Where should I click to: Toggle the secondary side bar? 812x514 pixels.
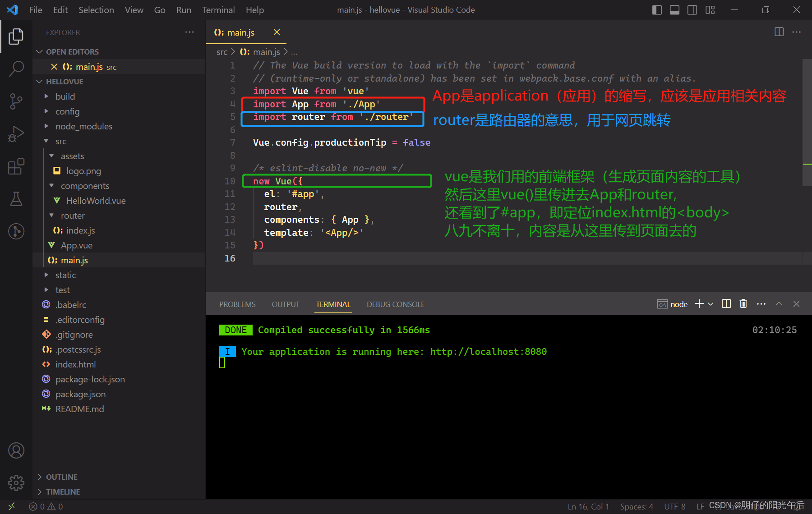click(692, 10)
